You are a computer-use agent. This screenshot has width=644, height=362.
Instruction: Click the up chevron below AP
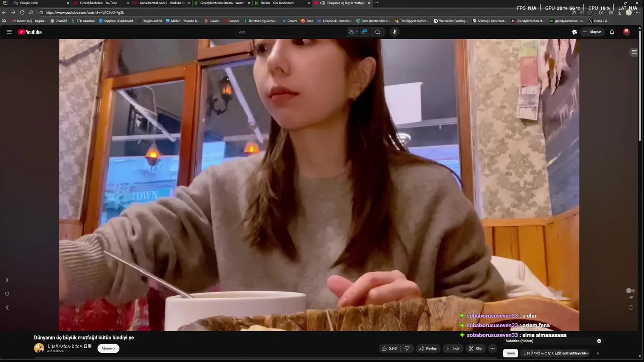(x=631, y=305)
